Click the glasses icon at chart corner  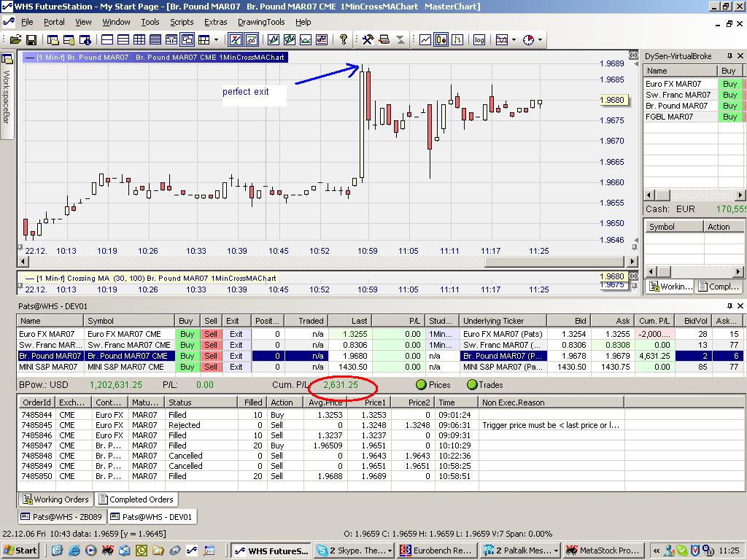[633, 55]
